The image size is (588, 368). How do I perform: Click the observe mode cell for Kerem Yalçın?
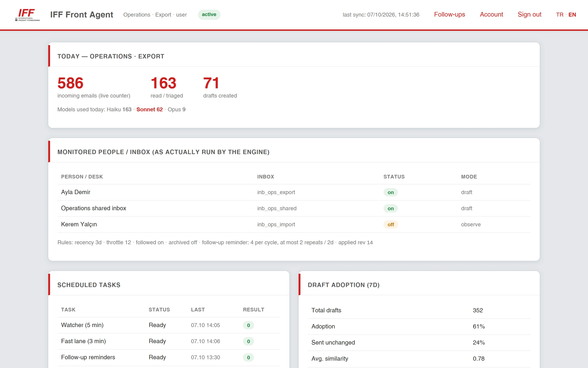[471, 224]
